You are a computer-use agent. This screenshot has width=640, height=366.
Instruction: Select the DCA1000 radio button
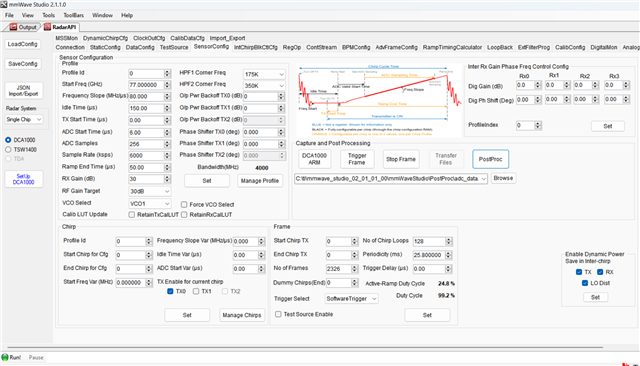point(8,140)
